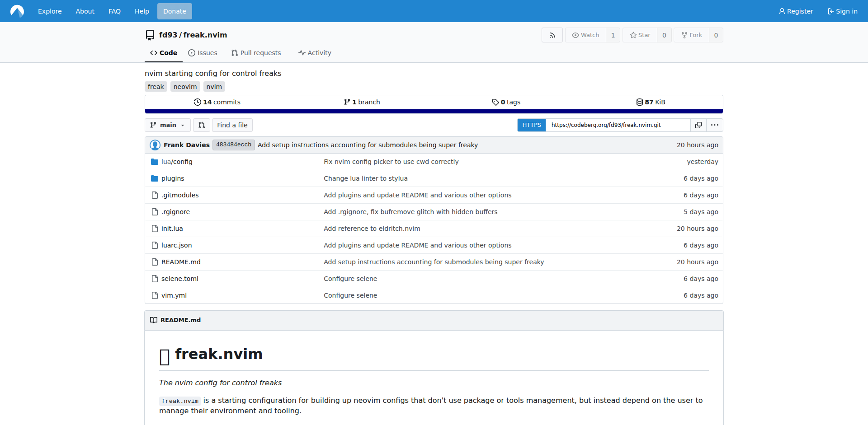
Task: Click the repository book icon beside fd93
Action: pos(150,35)
